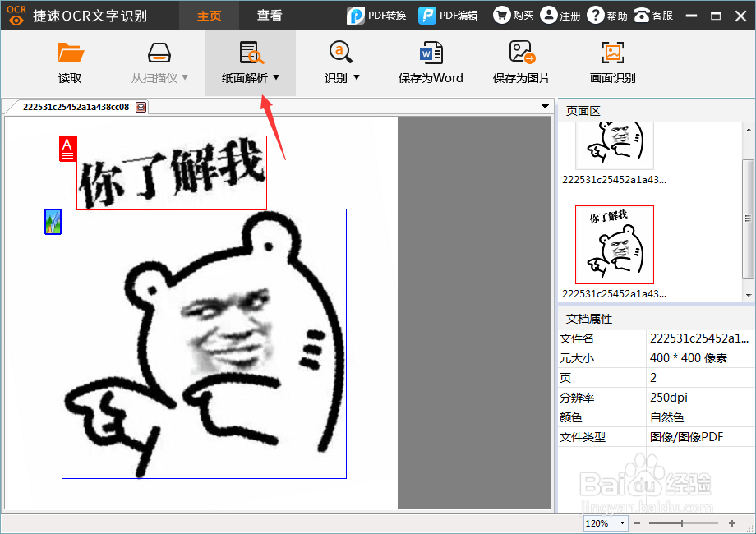Click the 购买 shopping cart icon
This screenshot has height=534, width=756.
[503, 14]
